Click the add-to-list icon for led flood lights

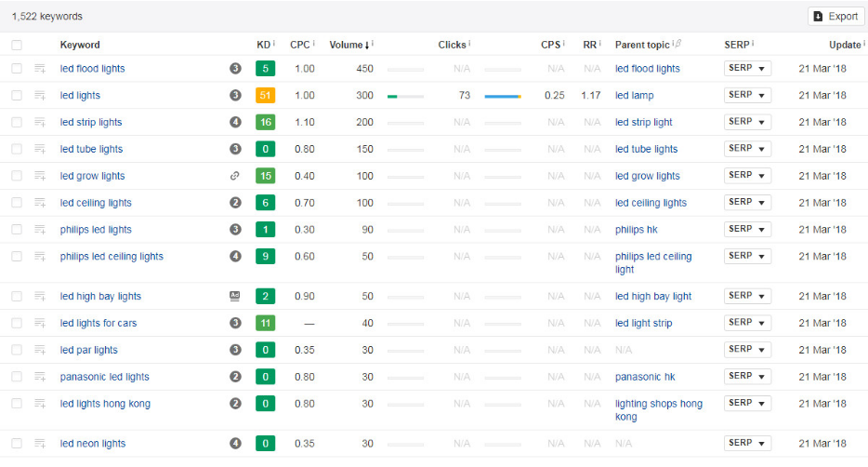pyautogui.click(x=40, y=69)
